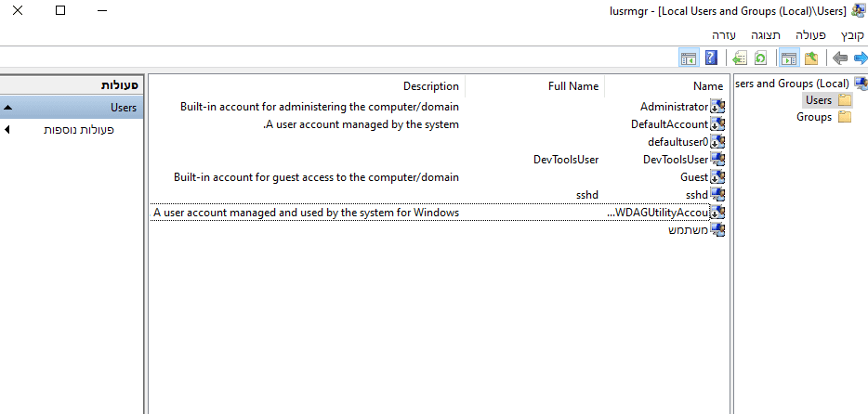Collapse the Users section in the actions pane
Viewport: 868px width, 414px height.
point(7,108)
